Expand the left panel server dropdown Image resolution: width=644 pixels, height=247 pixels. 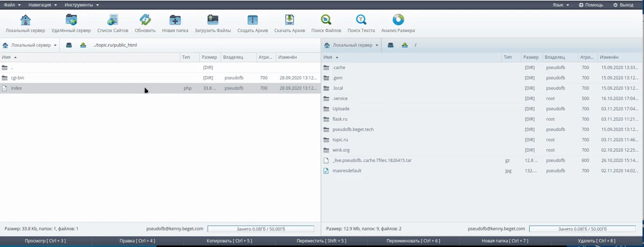click(30, 45)
